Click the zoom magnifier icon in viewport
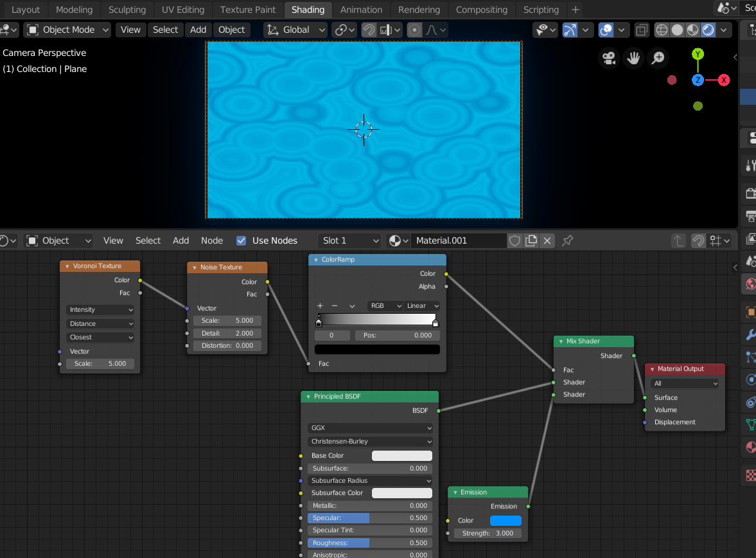The image size is (756, 558). (x=658, y=59)
